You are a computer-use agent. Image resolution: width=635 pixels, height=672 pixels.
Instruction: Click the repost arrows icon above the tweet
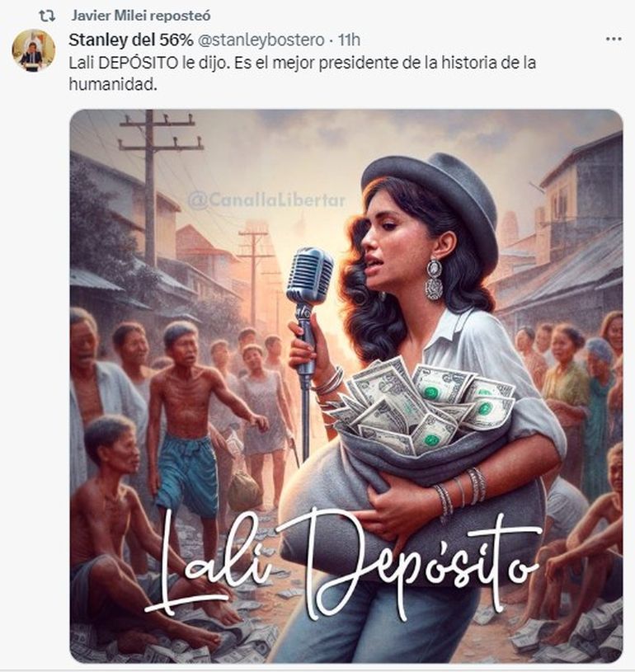[x=47, y=16]
